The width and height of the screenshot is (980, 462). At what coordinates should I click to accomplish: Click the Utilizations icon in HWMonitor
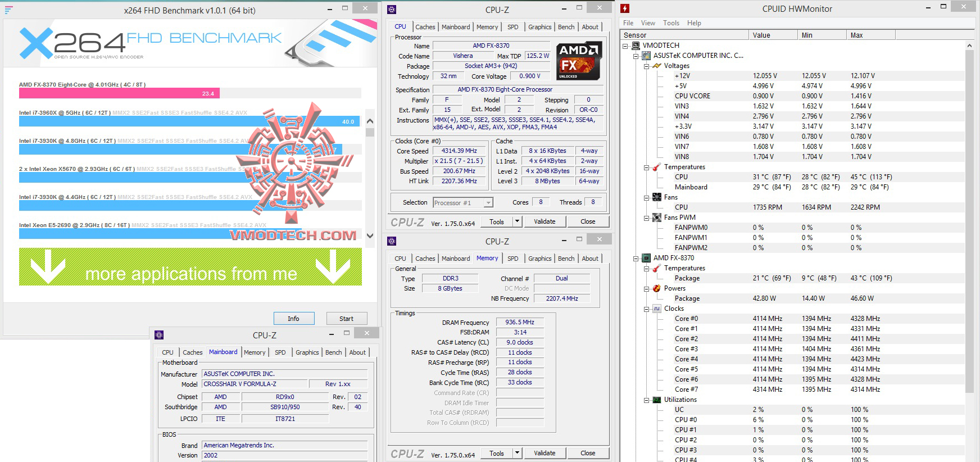(x=656, y=400)
